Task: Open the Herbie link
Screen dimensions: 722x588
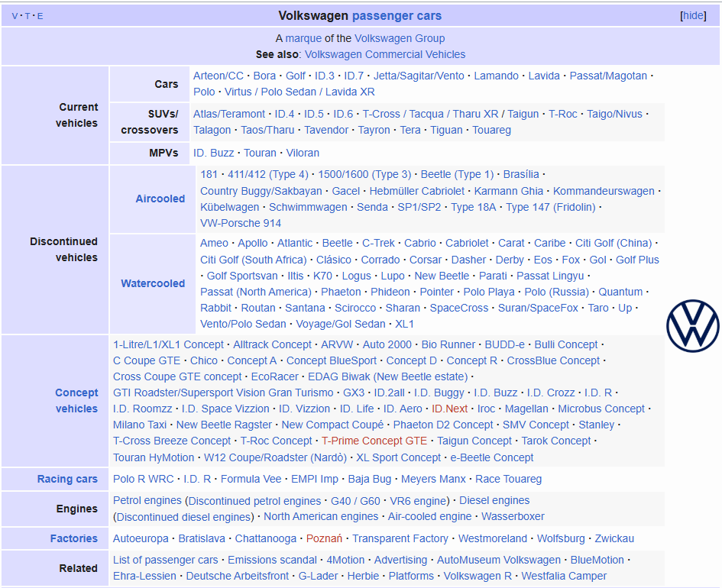Action: (363, 576)
